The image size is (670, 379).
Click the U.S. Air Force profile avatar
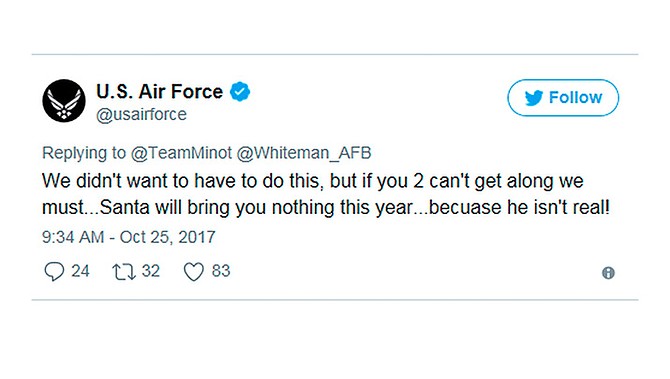pos(64,101)
